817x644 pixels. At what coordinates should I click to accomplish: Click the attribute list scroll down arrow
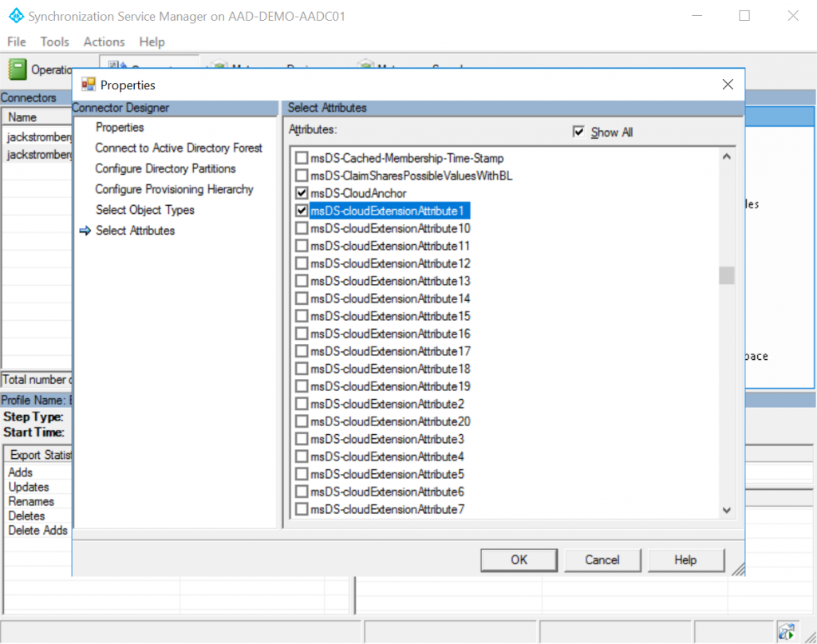point(726,511)
